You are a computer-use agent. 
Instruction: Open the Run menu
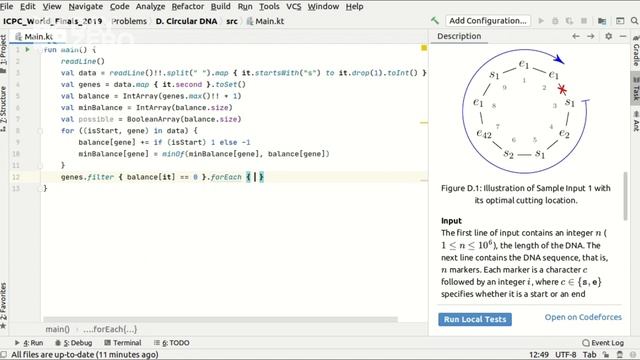245,7
